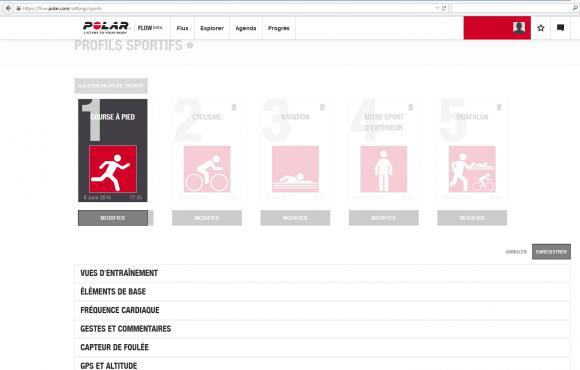Open the Explorer menu item
Viewport: 580px width, 370px height.
tap(212, 28)
